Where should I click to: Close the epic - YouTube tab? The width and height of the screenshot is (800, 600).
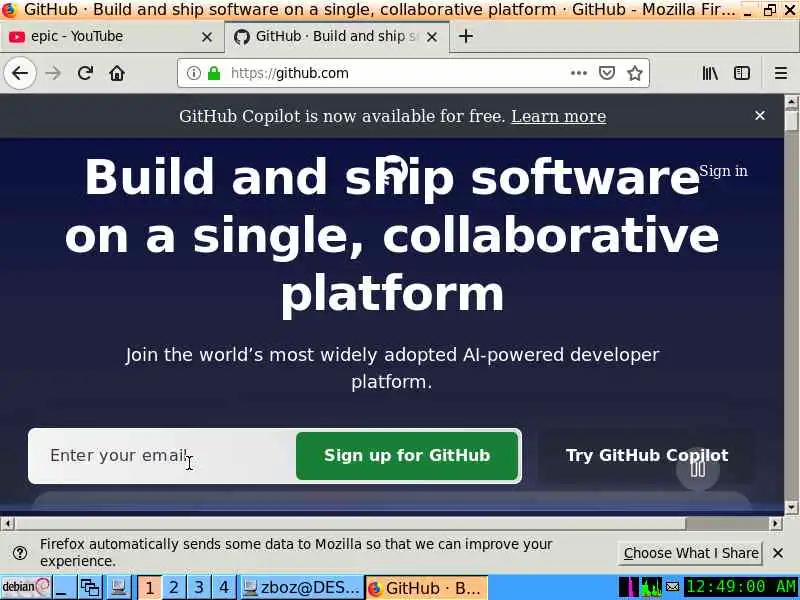207,37
